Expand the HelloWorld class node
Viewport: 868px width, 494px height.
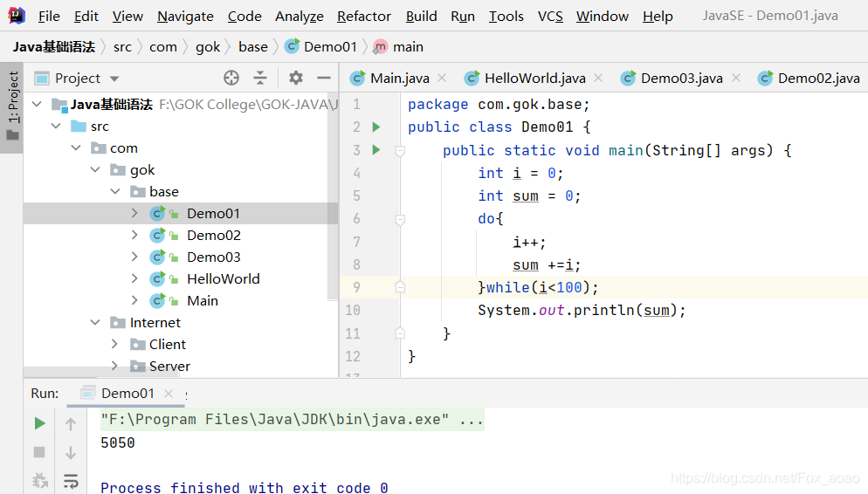click(134, 278)
